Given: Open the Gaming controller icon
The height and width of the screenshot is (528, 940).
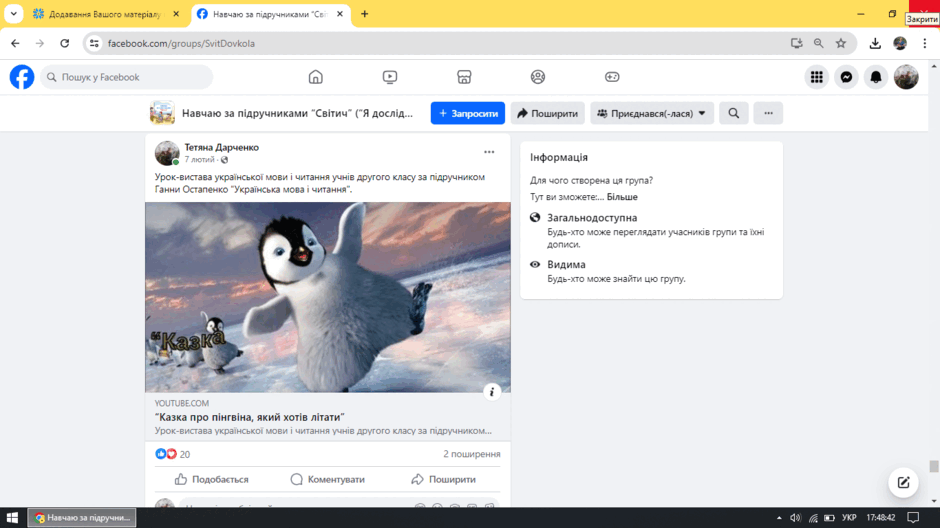Looking at the screenshot, I should (612, 77).
